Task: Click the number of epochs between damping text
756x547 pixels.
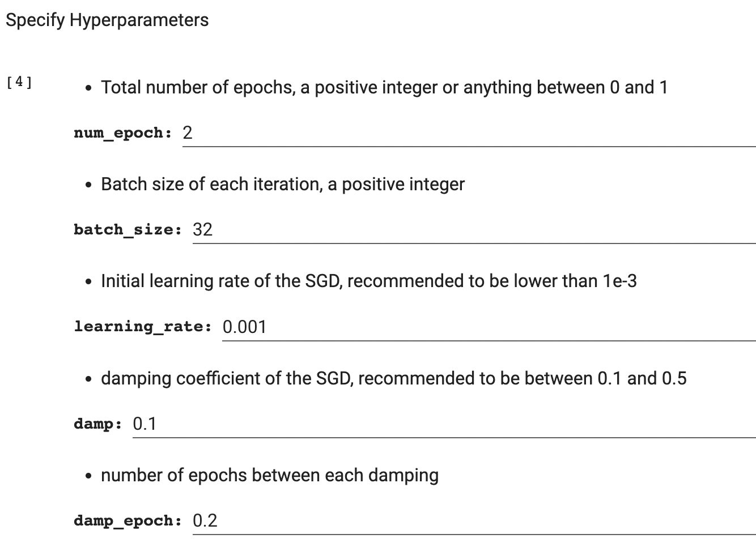Action: coord(270,475)
